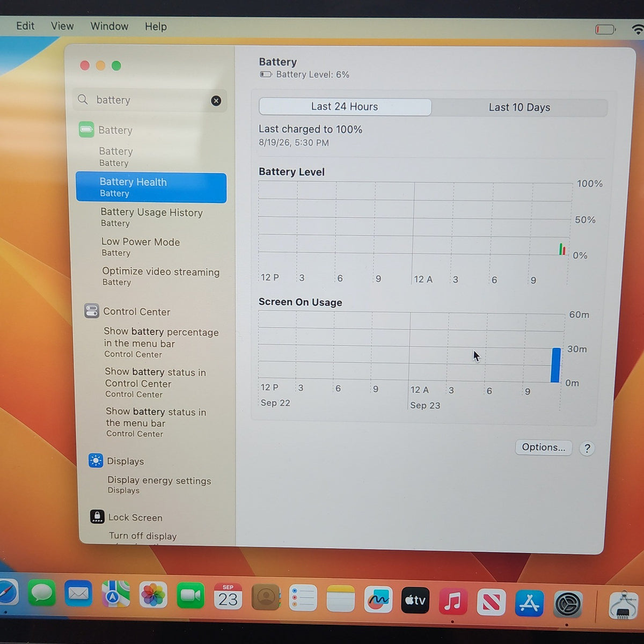Open FaceTime from the Dock
Image resolution: width=644 pixels, height=644 pixels.
point(190,596)
